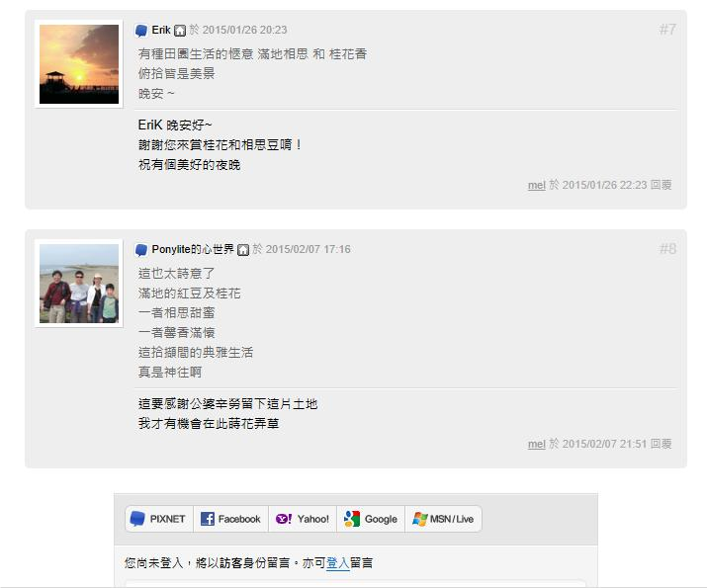Open Ponylite的心世界 homepage house icon
The height and width of the screenshot is (588, 707).
click(x=243, y=250)
